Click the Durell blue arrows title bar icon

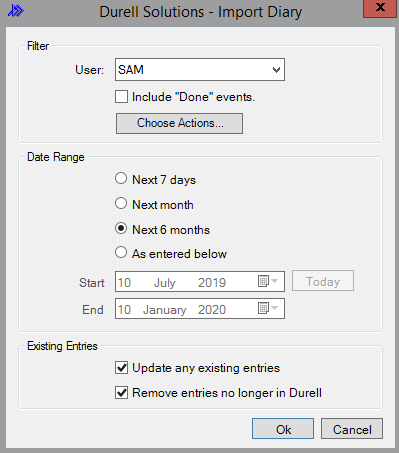pos(16,11)
